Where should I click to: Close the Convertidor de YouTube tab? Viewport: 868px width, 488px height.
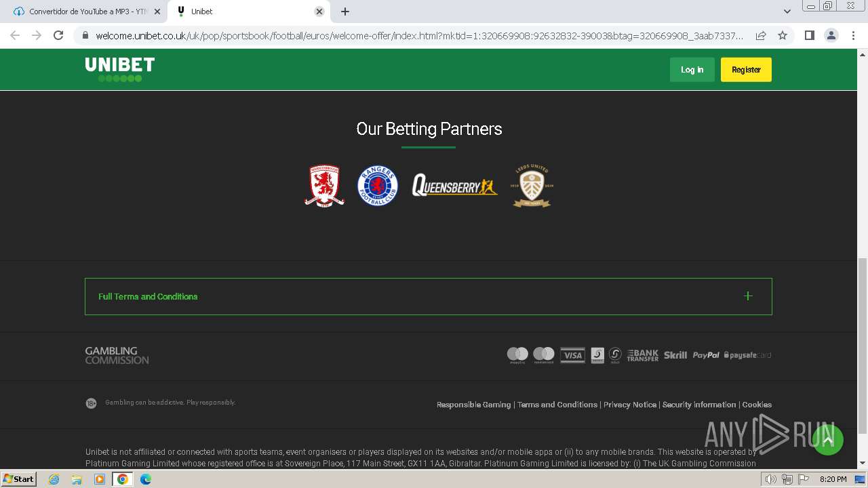157,12
